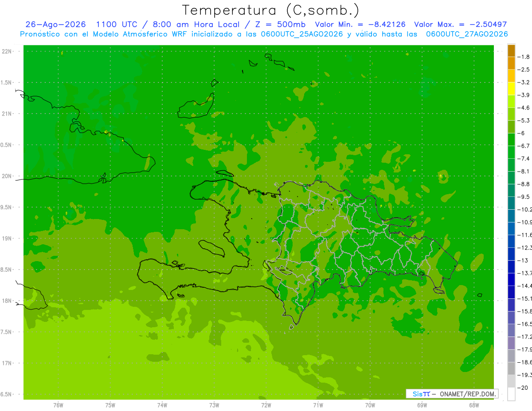Click the '1100 UTC' time label
Viewport: 532px width, 411px height.
tap(117, 24)
